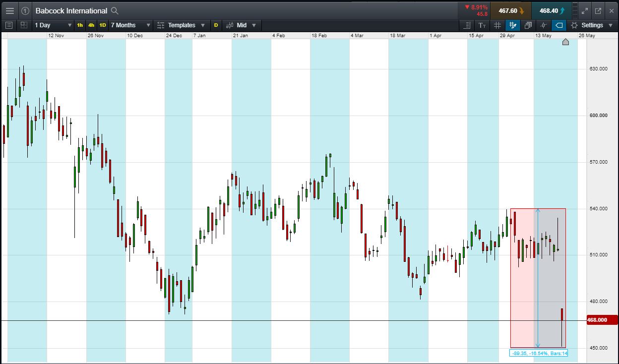Click the 630.000 price axis label
Screen dimensions: 619x364
click(x=598, y=69)
